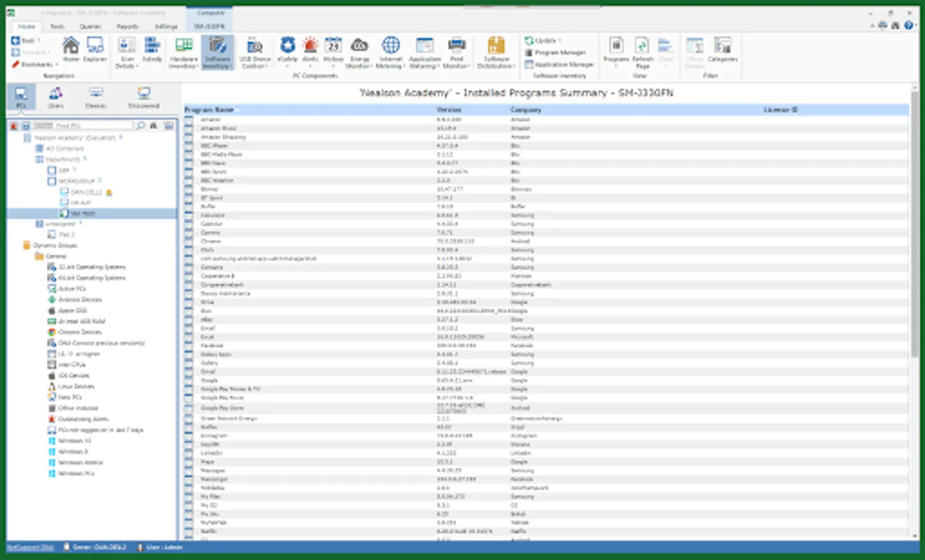Open the Update dropdown in Software Inventory

pos(544,40)
